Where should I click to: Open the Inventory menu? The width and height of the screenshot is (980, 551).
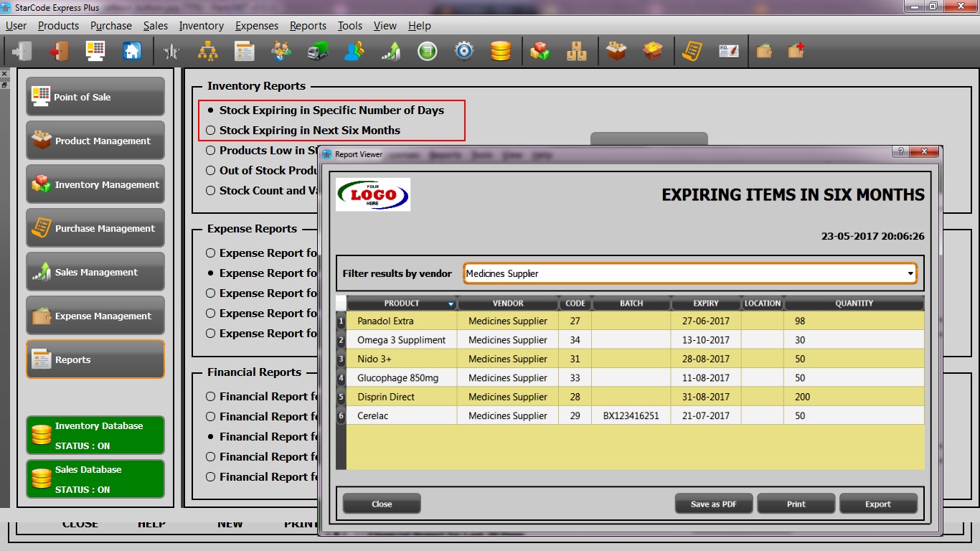[201, 25]
